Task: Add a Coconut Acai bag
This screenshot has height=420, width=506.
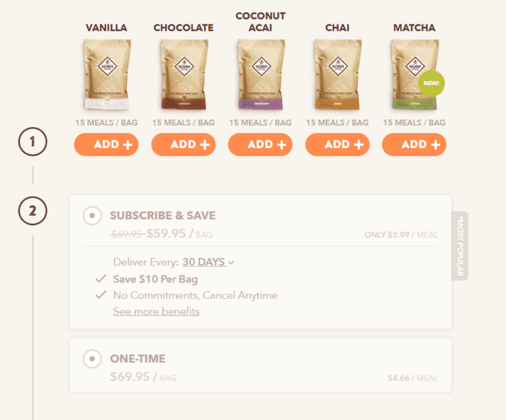Action: 260,145
